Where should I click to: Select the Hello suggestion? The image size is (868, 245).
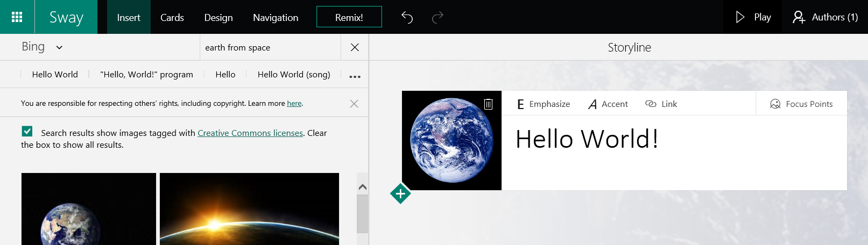click(225, 74)
